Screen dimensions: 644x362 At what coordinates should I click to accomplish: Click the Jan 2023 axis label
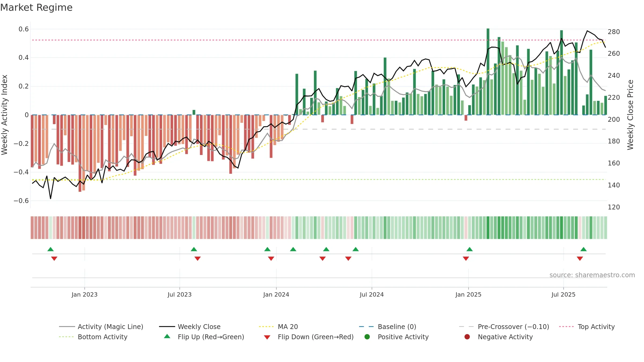point(85,295)
